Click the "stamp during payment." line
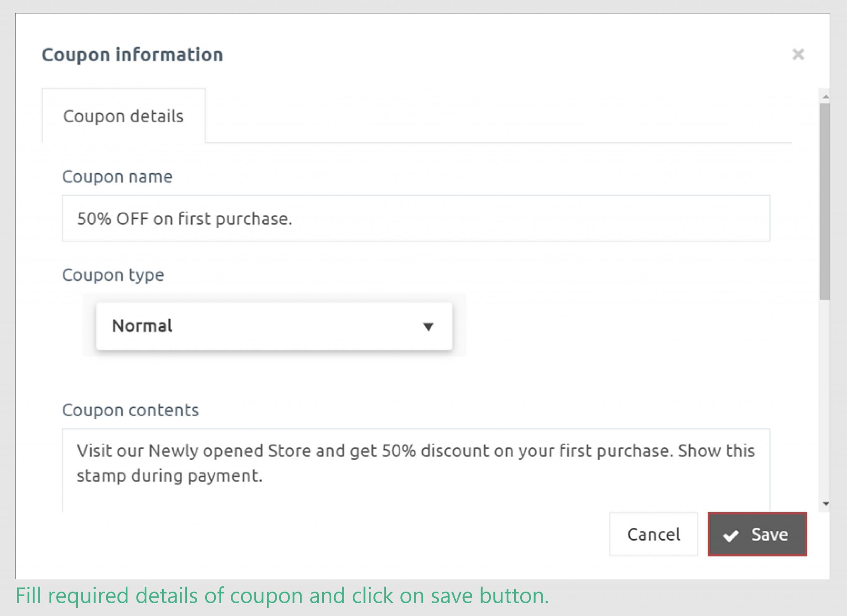The width and height of the screenshot is (847, 616). coord(170,476)
